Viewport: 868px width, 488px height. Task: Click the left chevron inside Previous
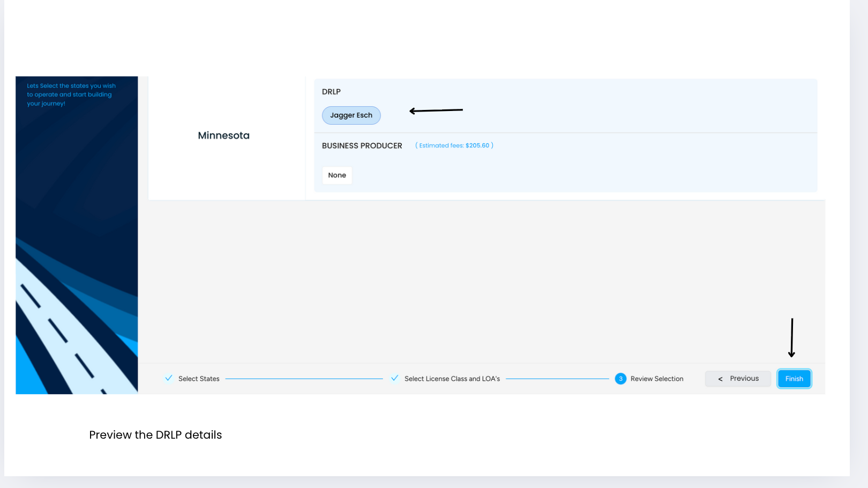(x=720, y=379)
